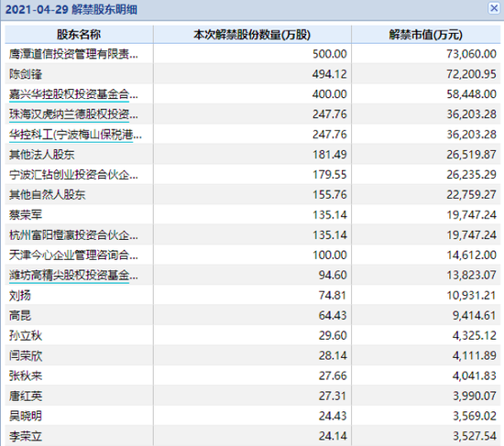Screen dimensions: 504x446
Task: Click market value 3,569.02
Action: tap(475, 416)
